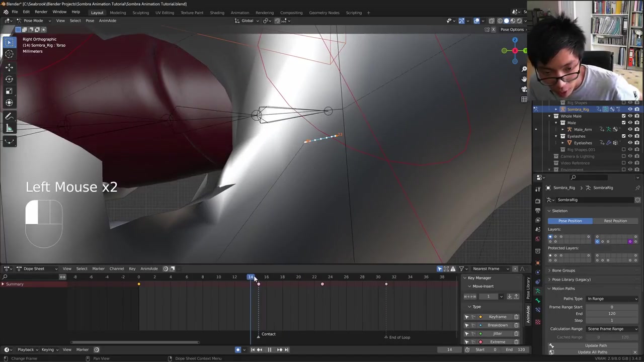Click the Frame Range End field
This screenshot has height=362, width=644.
click(611, 314)
